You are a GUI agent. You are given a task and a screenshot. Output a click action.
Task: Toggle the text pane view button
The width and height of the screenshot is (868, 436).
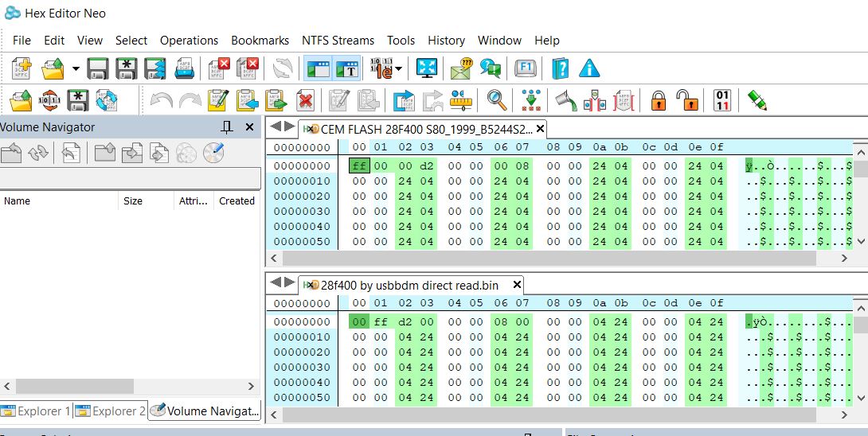click(346, 68)
